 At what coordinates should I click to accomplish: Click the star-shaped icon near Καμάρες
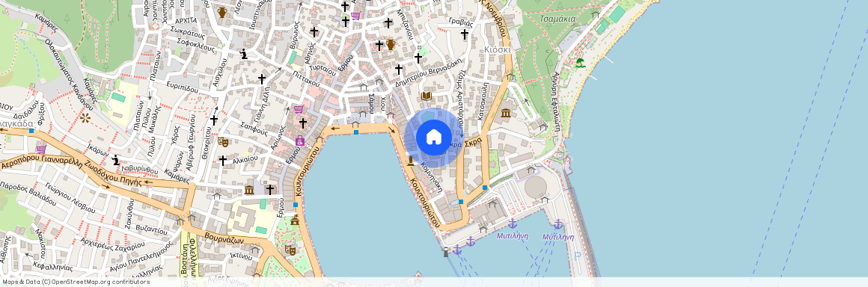[x=85, y=118]
